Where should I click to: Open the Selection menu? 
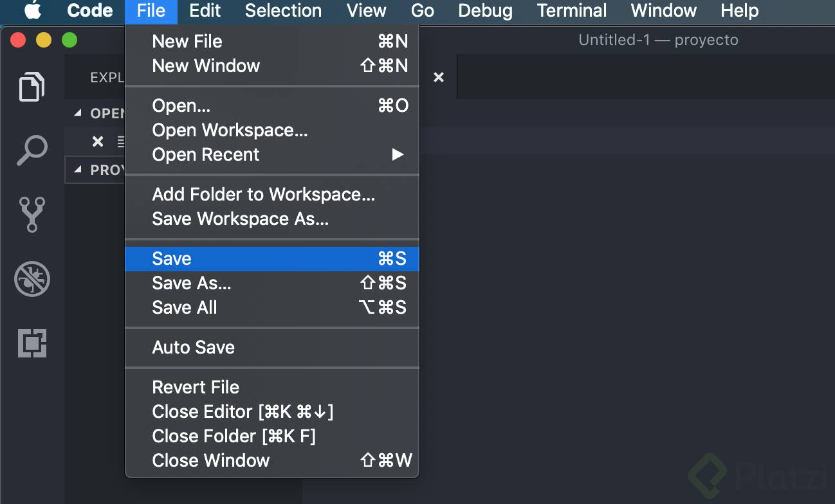(283, 11)
